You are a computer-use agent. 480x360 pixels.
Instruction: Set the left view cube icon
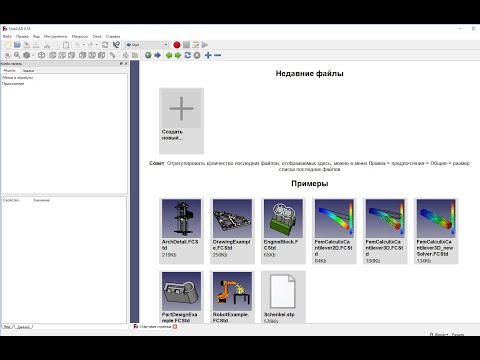tap(102, 55)
